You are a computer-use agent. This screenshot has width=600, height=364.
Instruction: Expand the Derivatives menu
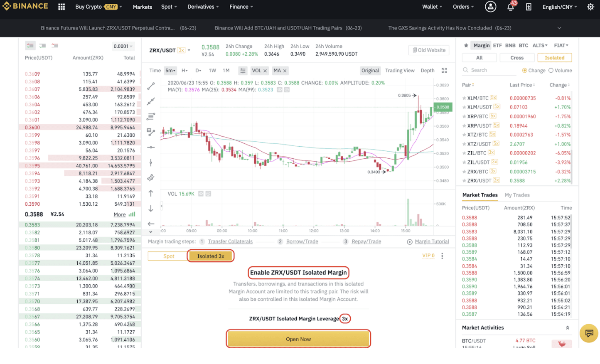203,7
